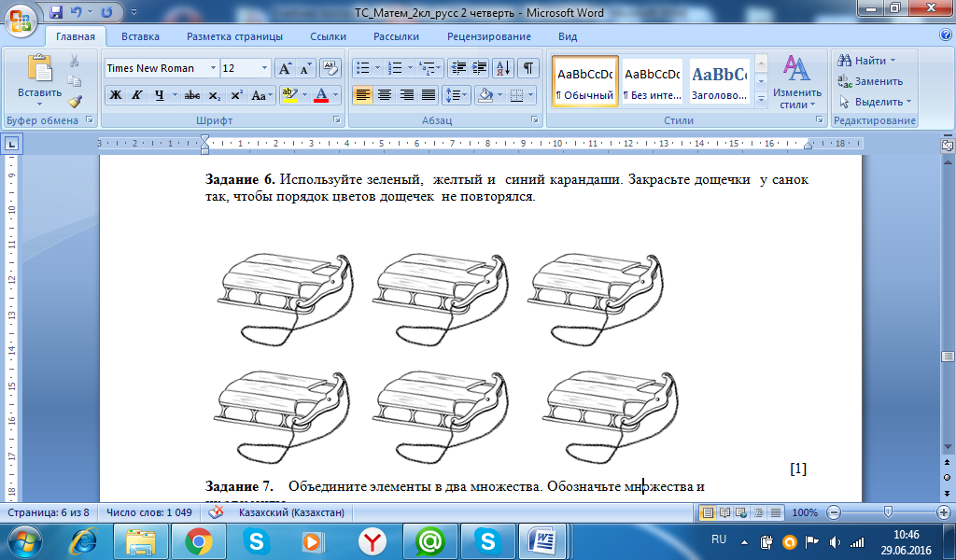
Task: Click the Заменить button
Action: pos(870,81)
